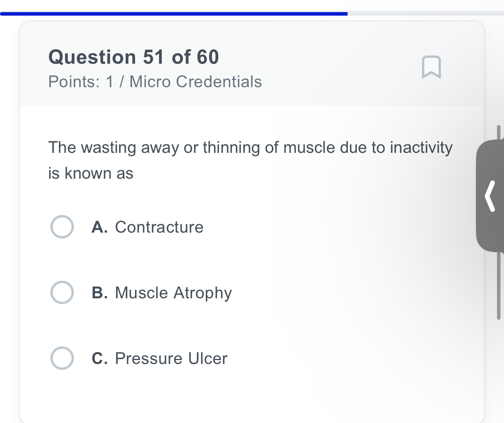Choose answer B Muscle Atrophy
504x423 pixels.
62,292
